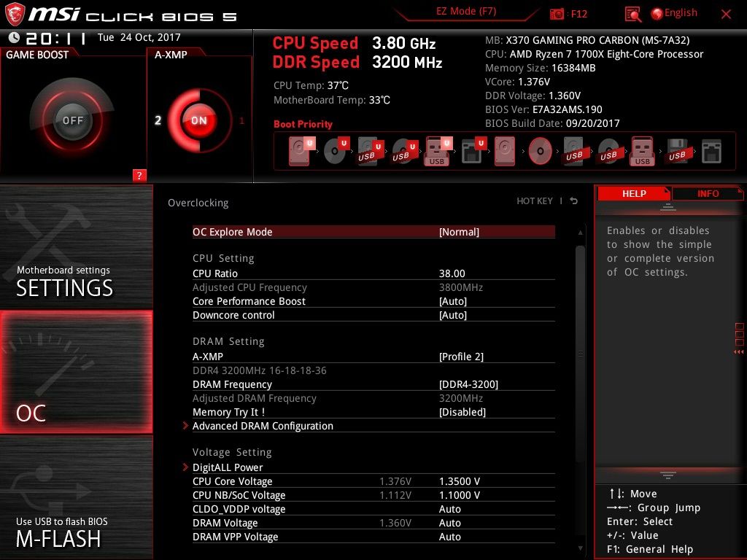Click the back arrow beside HOT KEY
This screenshot has width=747, height=560.
(574, 201)
